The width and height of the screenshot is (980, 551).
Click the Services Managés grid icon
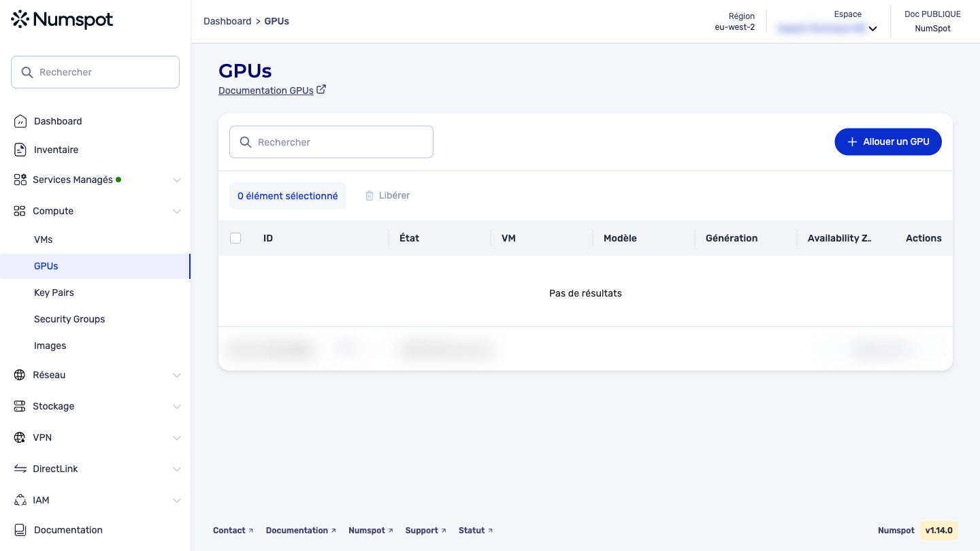point(20,180)
